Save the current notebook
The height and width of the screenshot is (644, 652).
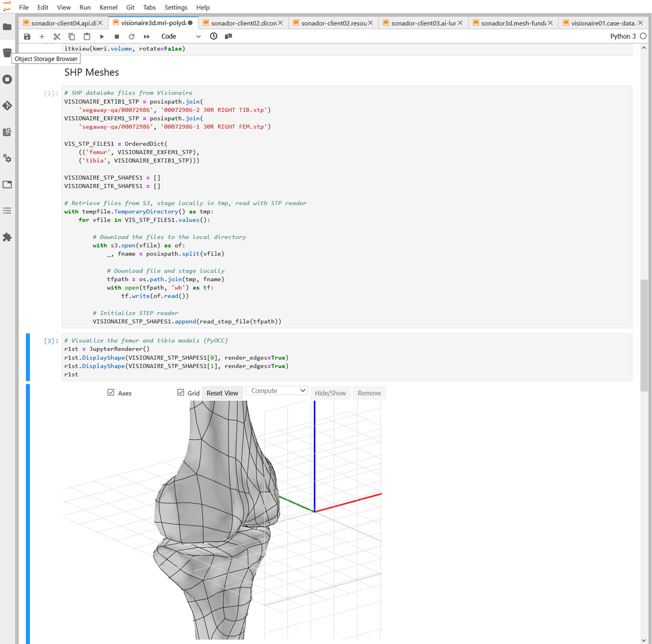27,36
